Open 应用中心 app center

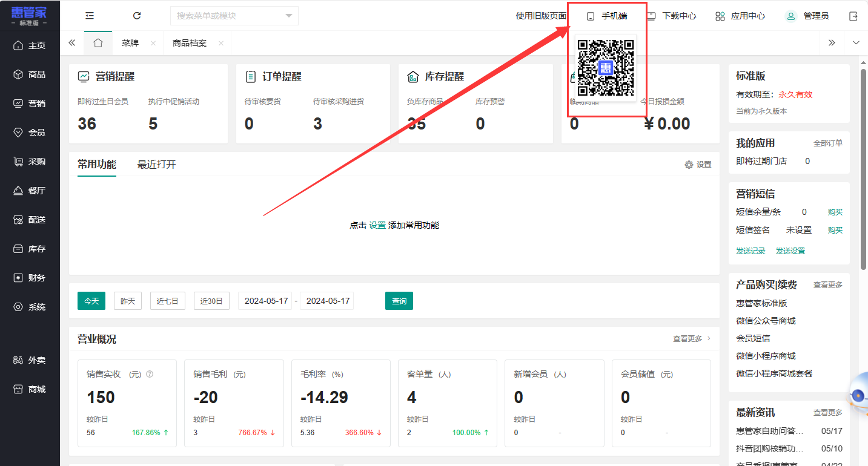(740, 16)
